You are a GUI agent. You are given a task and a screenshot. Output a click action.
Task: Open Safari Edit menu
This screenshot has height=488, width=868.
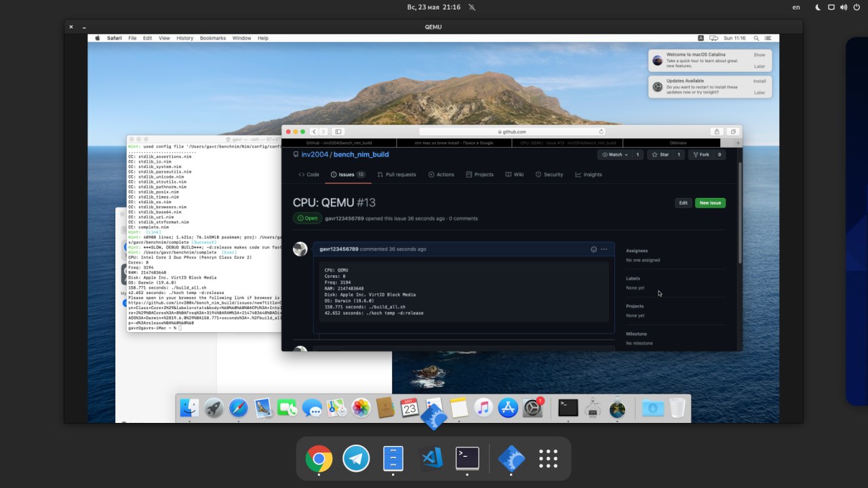(x=147, y=38)
